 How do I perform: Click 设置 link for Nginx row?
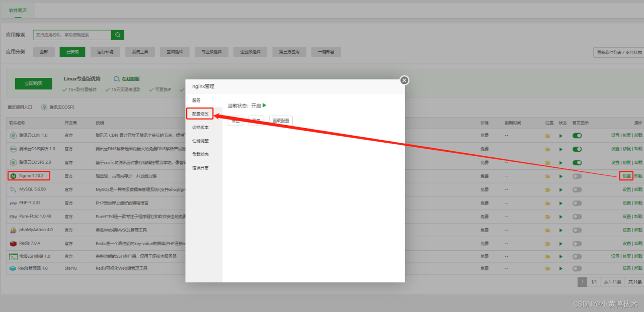tap(626, 176)
